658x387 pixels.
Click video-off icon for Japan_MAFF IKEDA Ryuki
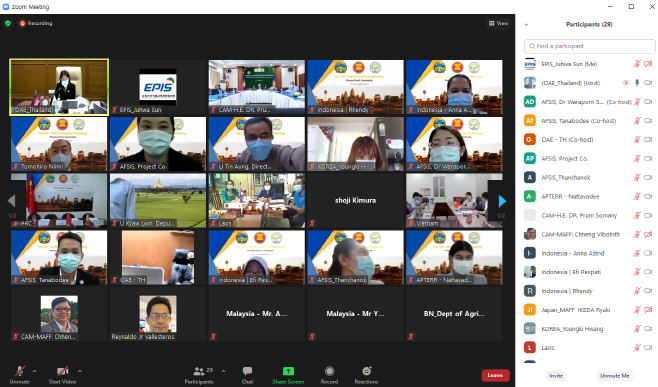pyautogui.click(x=648, y=310)
